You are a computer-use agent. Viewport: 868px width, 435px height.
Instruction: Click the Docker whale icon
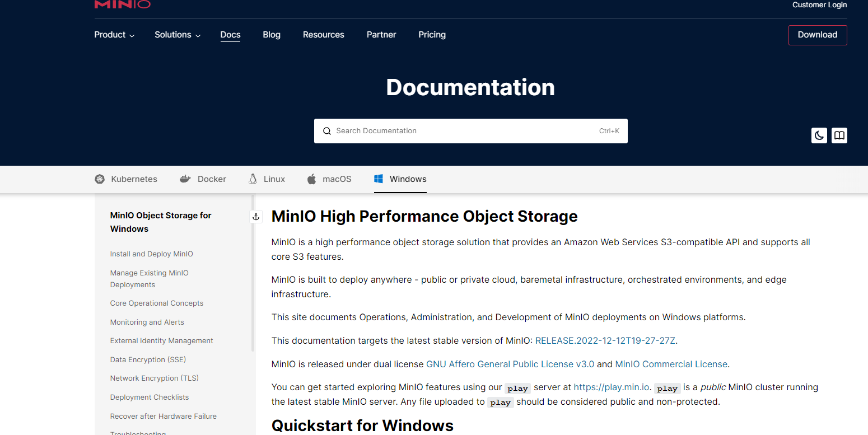point(185,179)
